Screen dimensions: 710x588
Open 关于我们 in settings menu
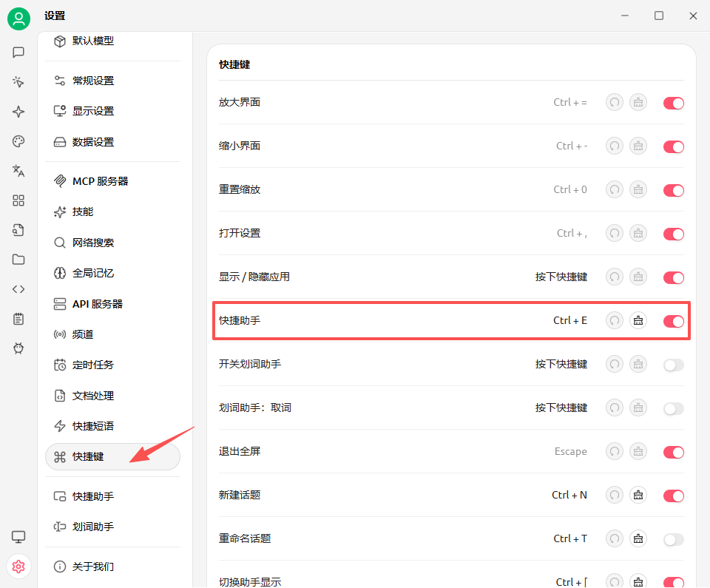click(112, 567)
